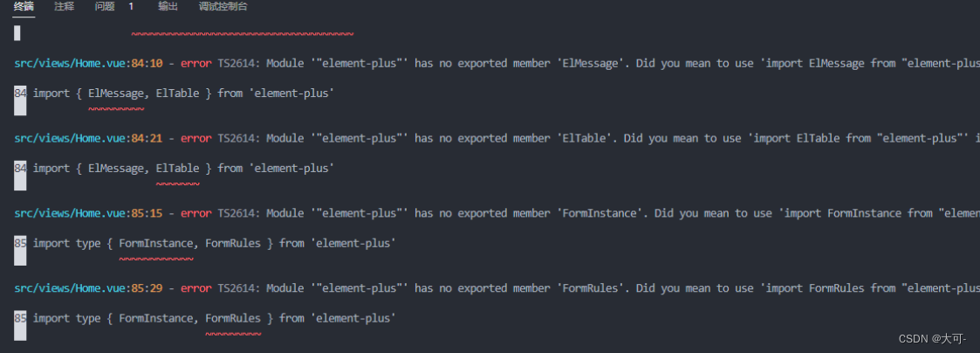Click ElMessage in the first import line
980x353 pixels.
pyautogui.click(x=115, y=93)
